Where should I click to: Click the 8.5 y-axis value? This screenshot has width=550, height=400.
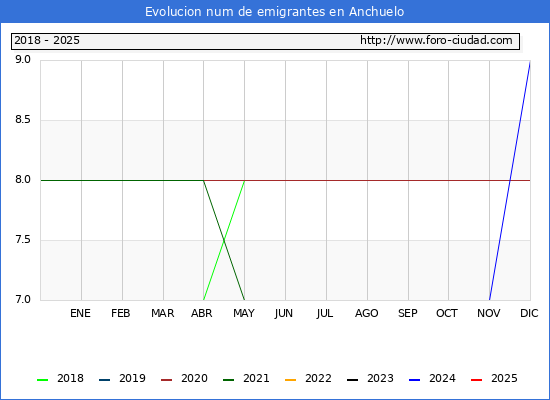[23, 120]
